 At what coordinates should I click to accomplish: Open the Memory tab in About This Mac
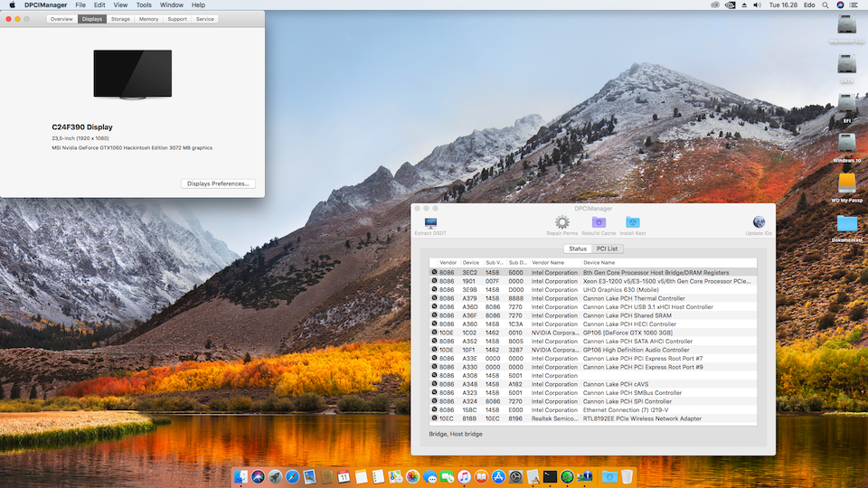(148, 19)
